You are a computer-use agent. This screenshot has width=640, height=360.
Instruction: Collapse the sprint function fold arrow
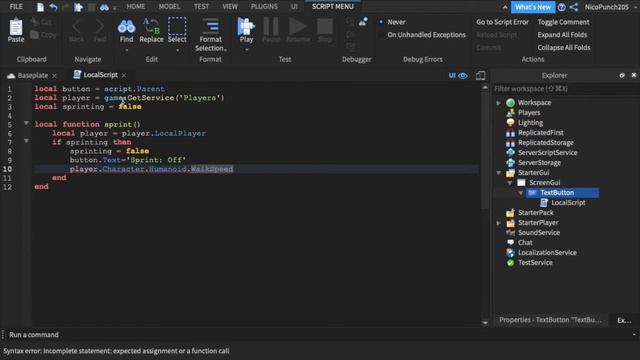(26, 123)
